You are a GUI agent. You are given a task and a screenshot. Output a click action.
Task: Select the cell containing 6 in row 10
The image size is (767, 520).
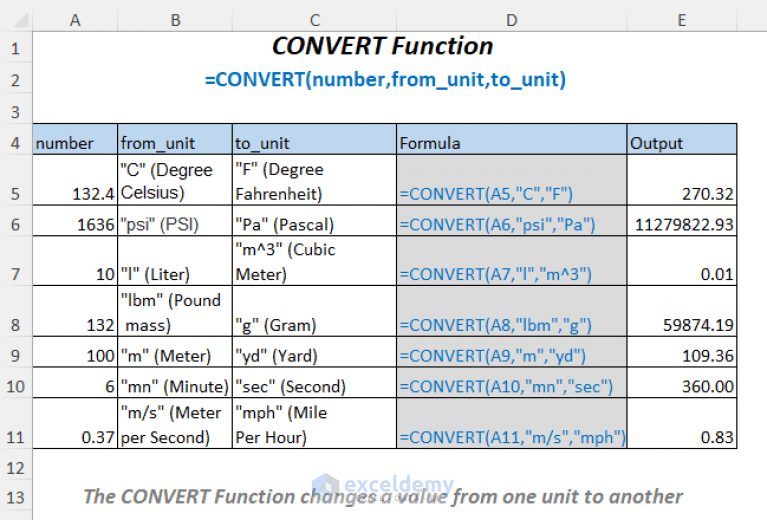tap(75, 383)
